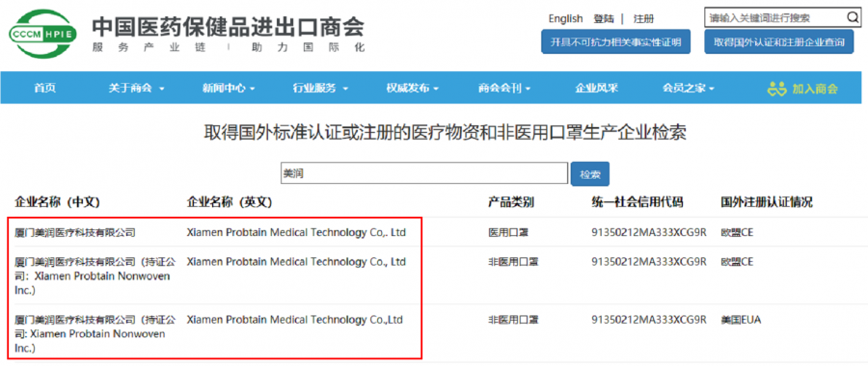Viewport: 868px width, 366px height.
Task: Click the 加入商会 handshake icon
Action: click(x=776, y=89)
